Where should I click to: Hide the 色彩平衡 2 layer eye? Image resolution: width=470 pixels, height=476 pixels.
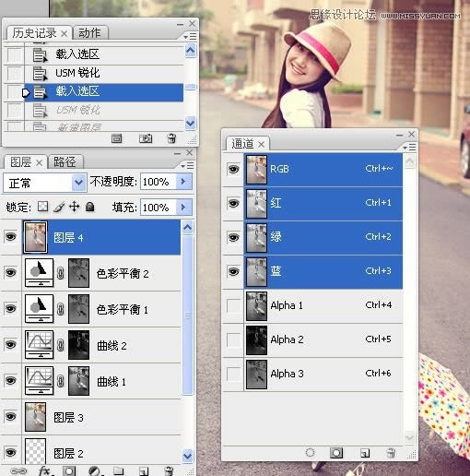(x=11, y=273)
